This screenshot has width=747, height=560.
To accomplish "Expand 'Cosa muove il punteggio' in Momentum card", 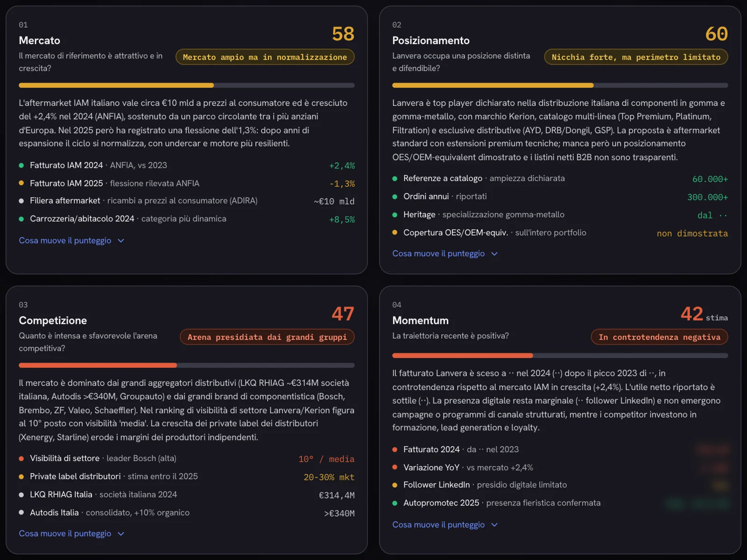I will point(445,525).
